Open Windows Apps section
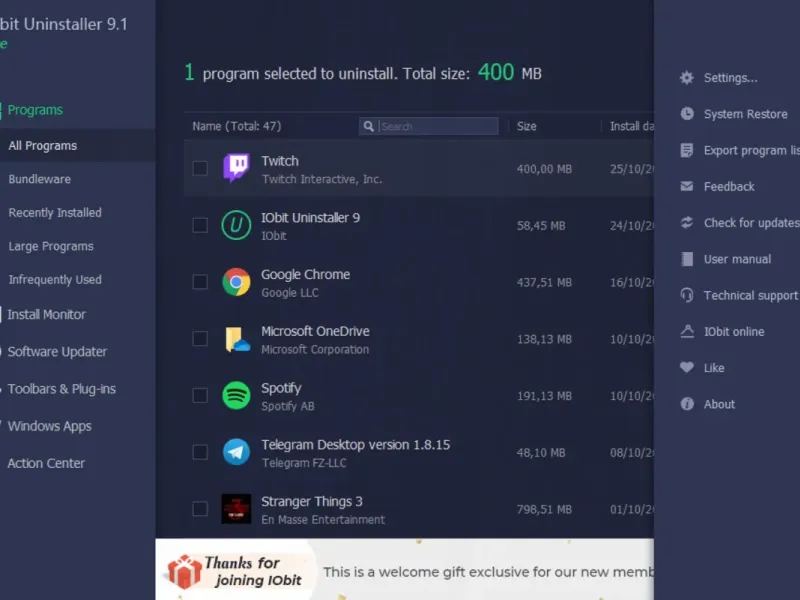800x600 pixels. (49, 427)
